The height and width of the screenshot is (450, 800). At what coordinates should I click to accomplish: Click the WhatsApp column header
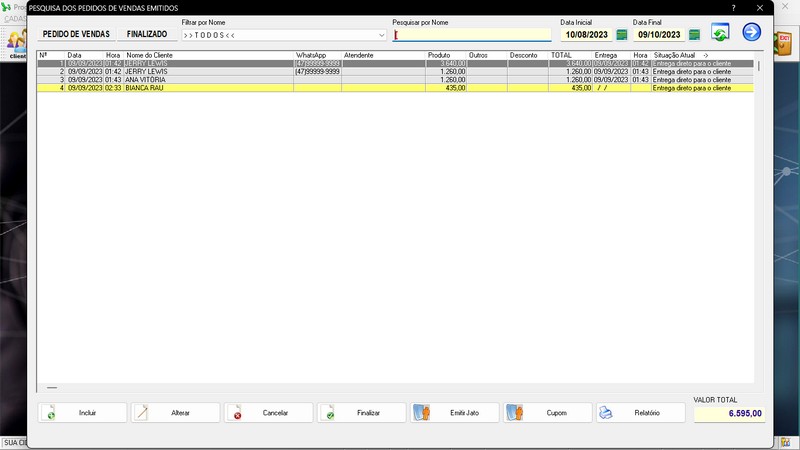[317, 55]
